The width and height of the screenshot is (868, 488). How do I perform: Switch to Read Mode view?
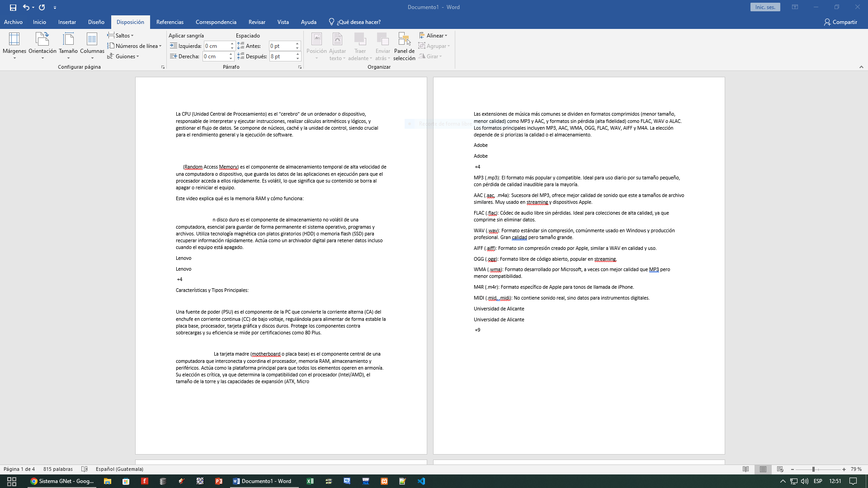pyautogui.click(x=745, y=469)
